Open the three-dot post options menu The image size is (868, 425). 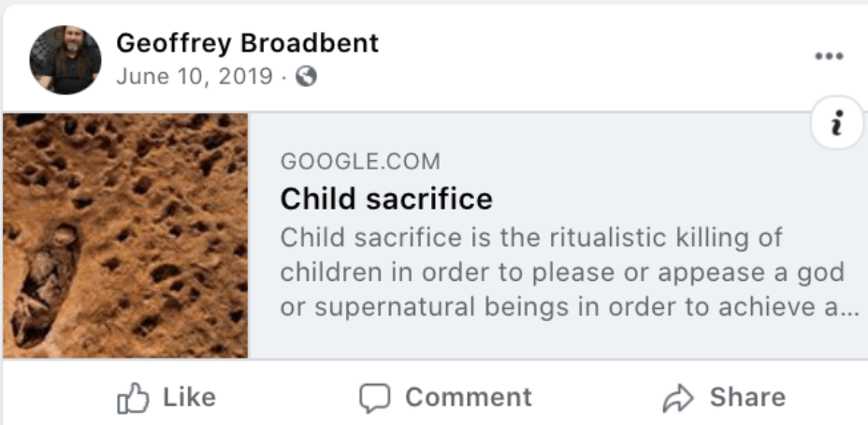829,56
